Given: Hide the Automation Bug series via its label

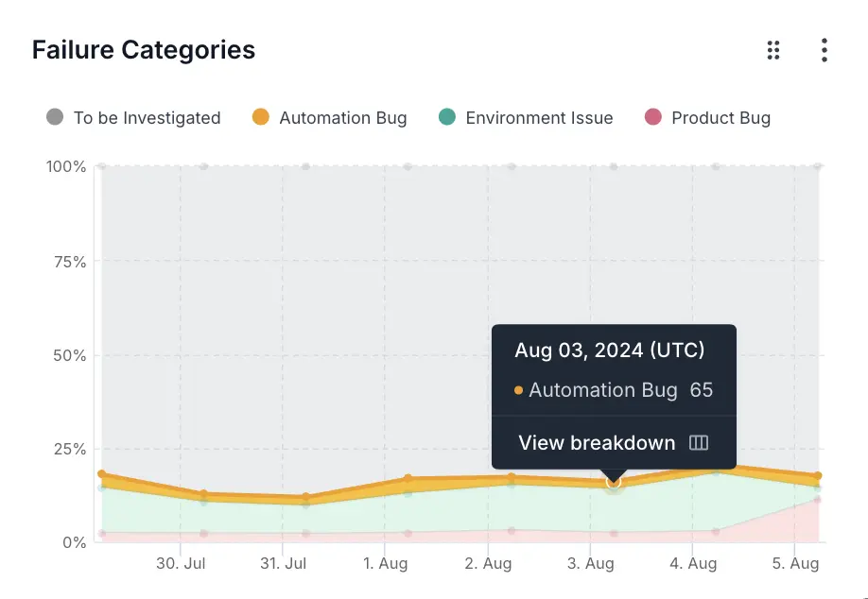Looking at the screenshot, I should tap(343, 118).
